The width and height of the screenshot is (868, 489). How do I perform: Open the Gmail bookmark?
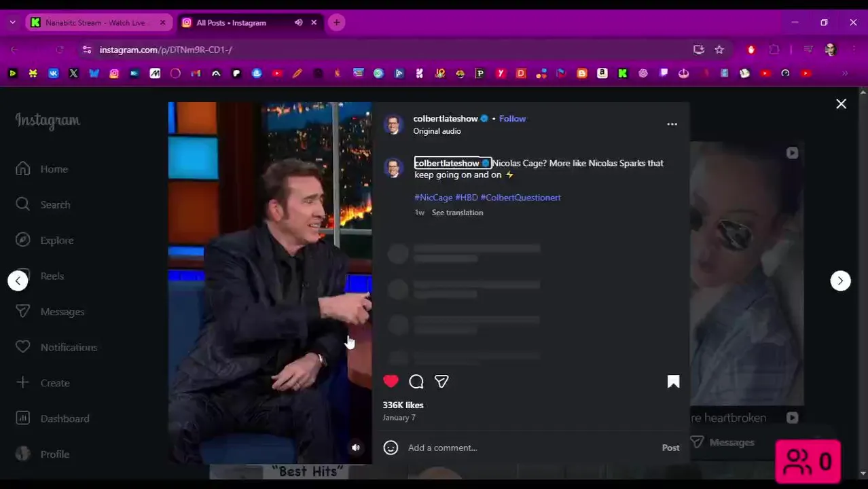coord(196,73)
